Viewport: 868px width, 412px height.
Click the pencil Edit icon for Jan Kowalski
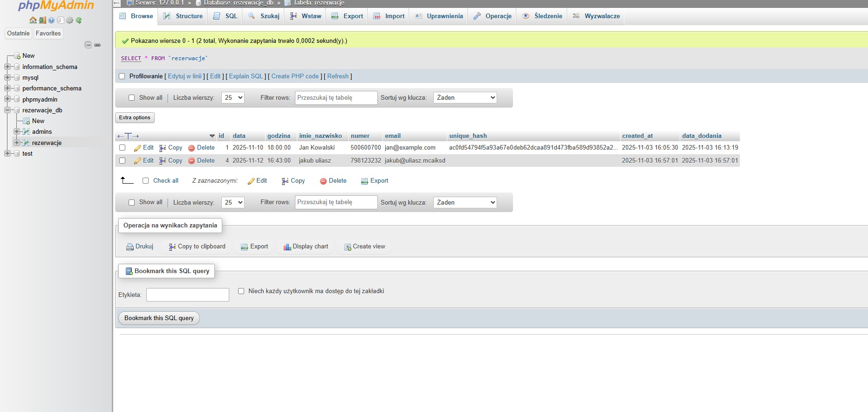[x=137, y=148]
